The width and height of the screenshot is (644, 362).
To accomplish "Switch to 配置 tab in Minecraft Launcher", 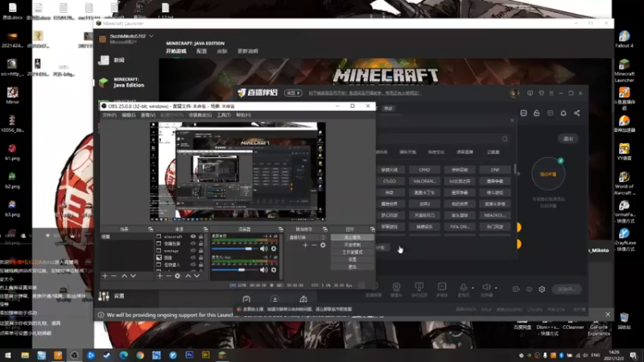I will [202, 51].
